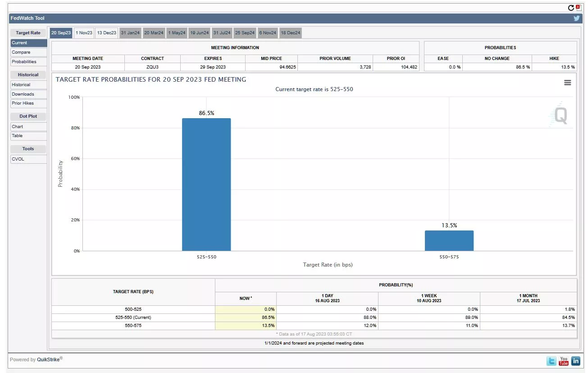Open the chart hamburger menu icon
This screenshot has height=373, width=588.
click(x=567, y=83)
